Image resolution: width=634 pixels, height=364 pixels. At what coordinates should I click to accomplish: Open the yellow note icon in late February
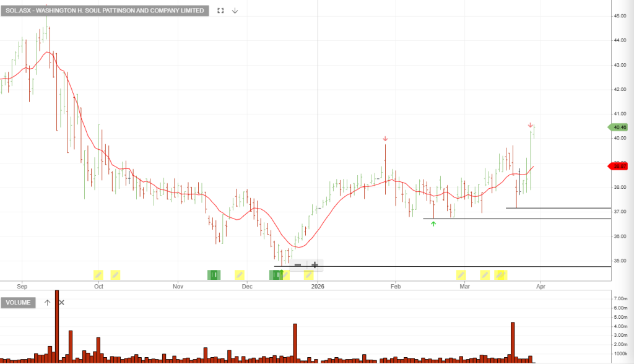click(x=461, y=274)
